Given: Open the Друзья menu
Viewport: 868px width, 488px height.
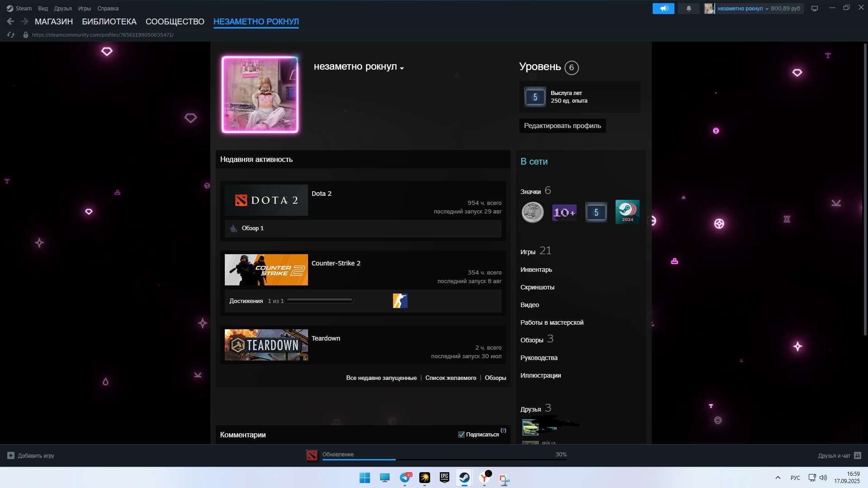Looking at the screenshot, I should coord(63,9).
